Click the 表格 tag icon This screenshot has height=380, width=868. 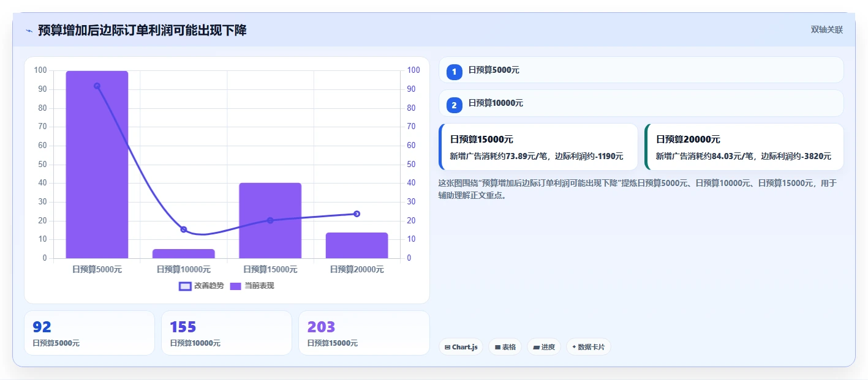pos(497,347)
